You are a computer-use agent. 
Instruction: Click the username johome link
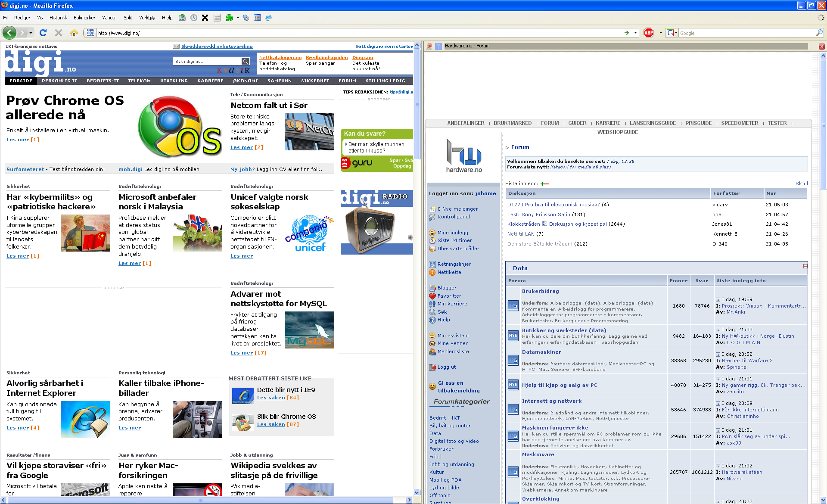tap(485, 193)
